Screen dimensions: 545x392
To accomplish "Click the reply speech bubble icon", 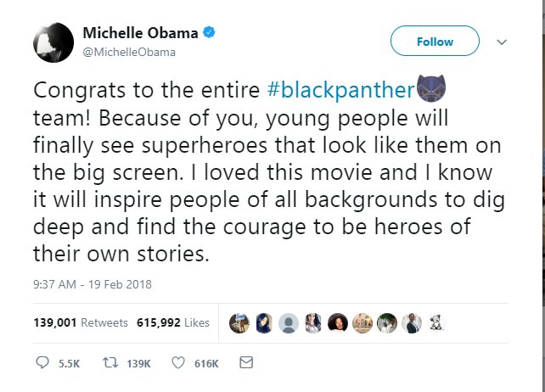I will click(x=43, y=363).
